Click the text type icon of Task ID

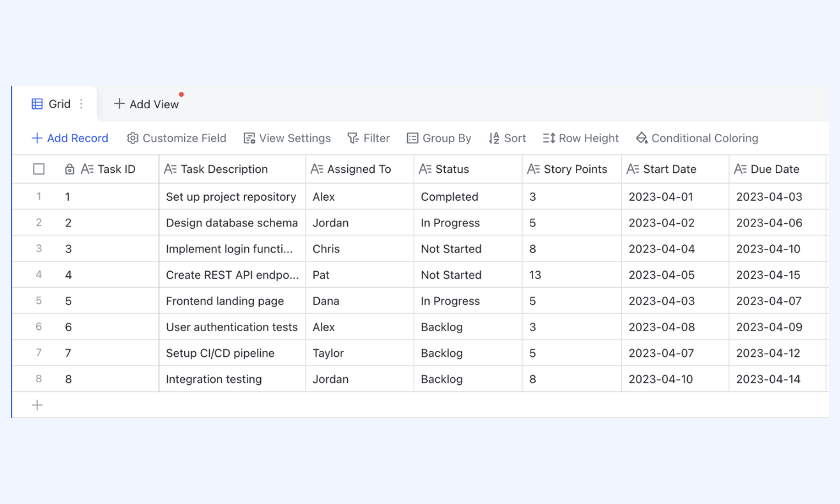[x=87, y=169]
